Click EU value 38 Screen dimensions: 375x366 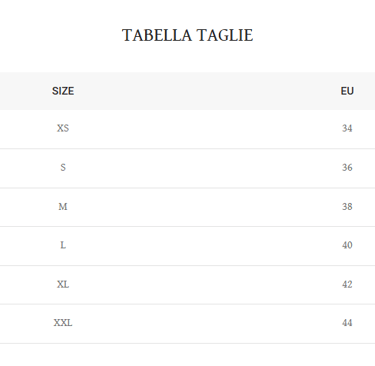click(347, 207)
